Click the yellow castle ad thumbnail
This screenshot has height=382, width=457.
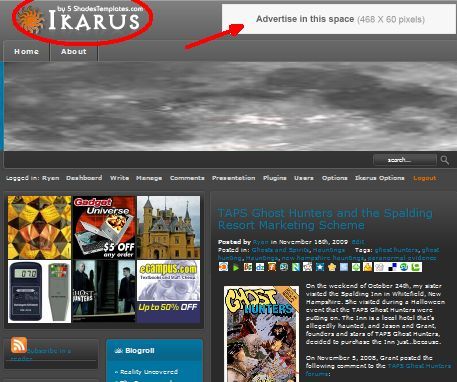(x=168, y=227)
